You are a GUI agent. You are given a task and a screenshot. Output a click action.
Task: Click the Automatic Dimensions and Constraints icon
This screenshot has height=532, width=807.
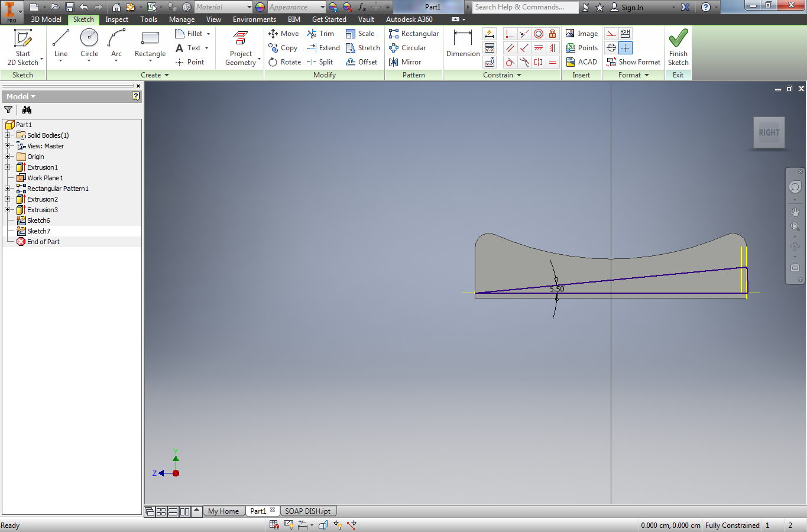[490, 34]
